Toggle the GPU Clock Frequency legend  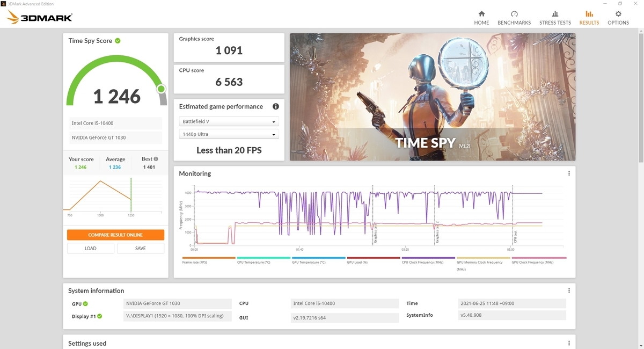click(x=538, y=260)
